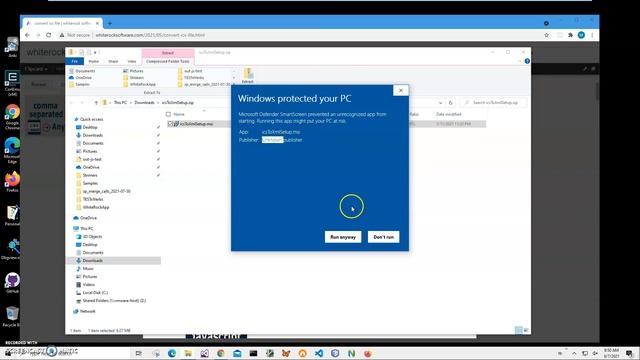The height and width of the screenshot is (360, 640).
Task: Choose Documents as extract destination in ribbon
Action: (x=82, y=71)
